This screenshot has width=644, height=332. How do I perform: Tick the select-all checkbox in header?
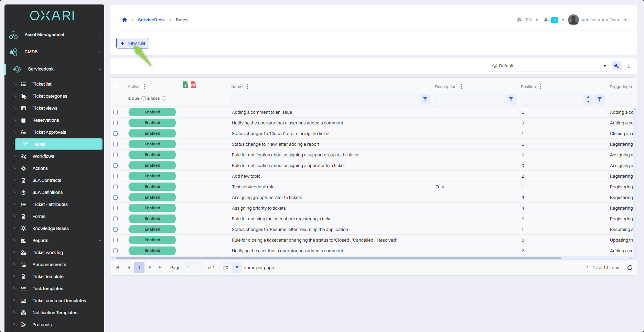pos(115,87)
